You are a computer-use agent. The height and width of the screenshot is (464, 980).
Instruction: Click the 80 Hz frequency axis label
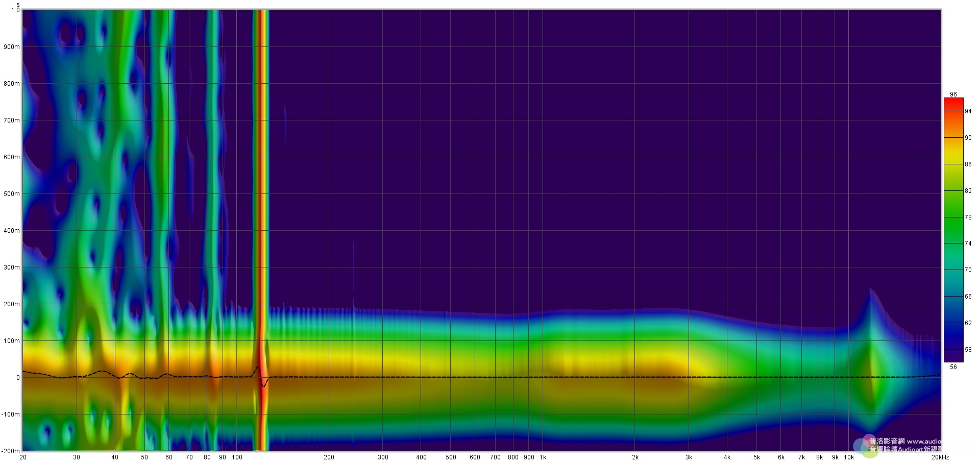click(x=207, y=457)
